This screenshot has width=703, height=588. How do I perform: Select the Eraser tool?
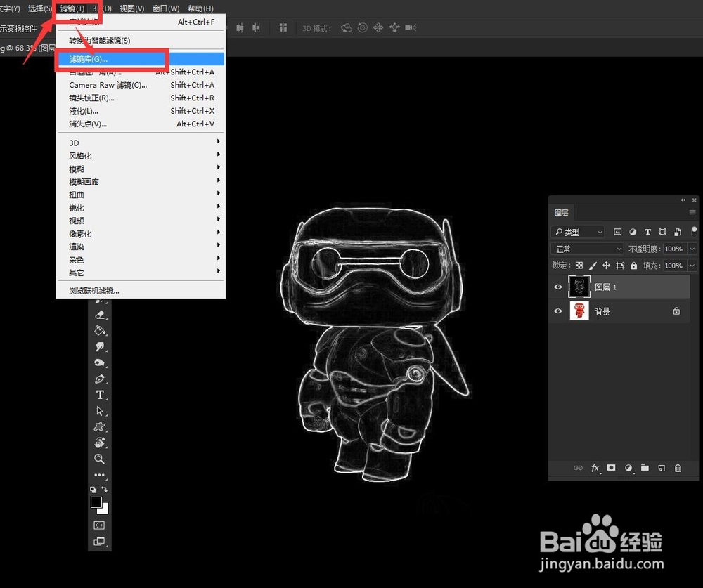pos(100,315)
